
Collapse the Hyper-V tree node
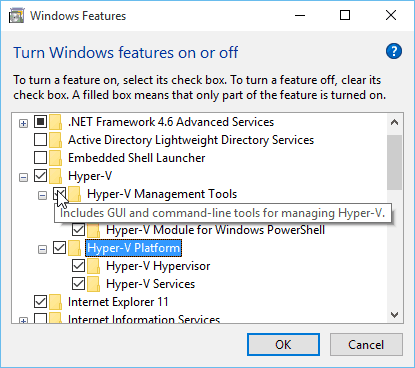tap(23, 178)
